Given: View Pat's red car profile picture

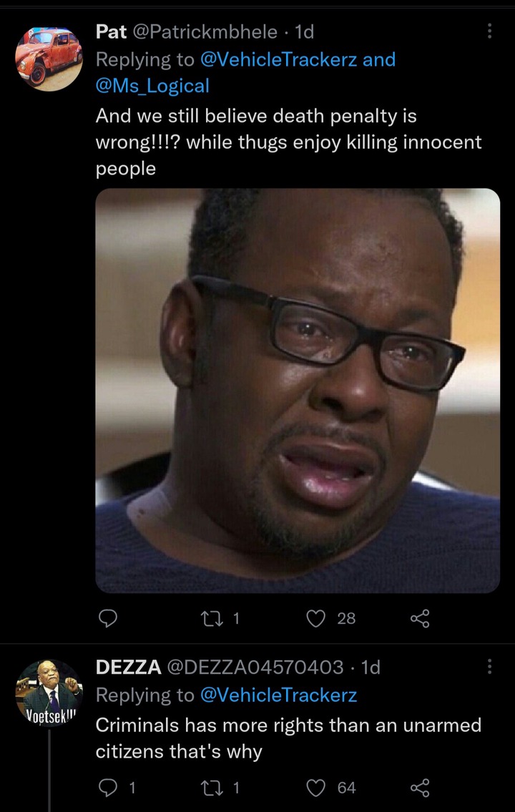Looking at the screenshot, I should coord(49,59).
